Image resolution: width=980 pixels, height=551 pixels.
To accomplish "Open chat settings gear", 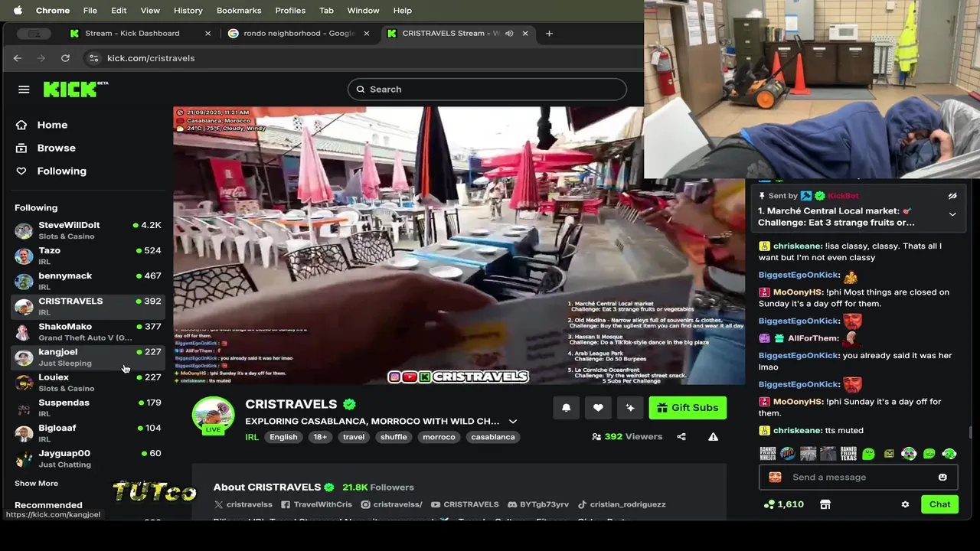I will click(905, 504).
